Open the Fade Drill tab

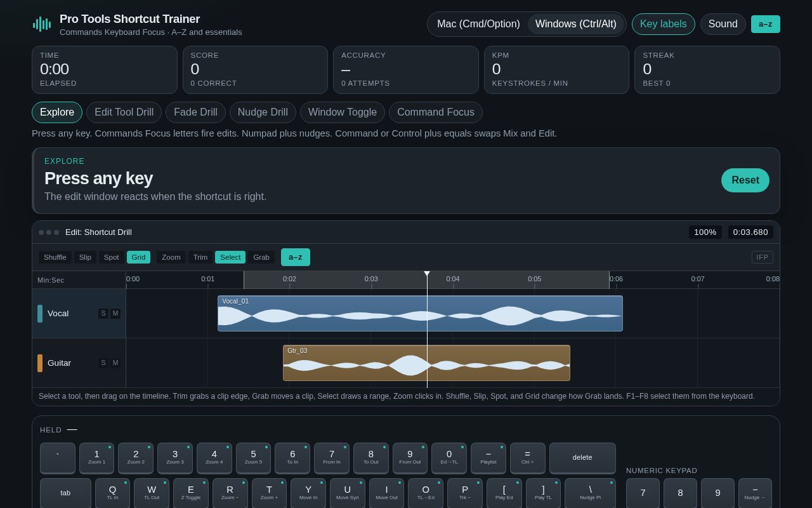tap(195, 112)
